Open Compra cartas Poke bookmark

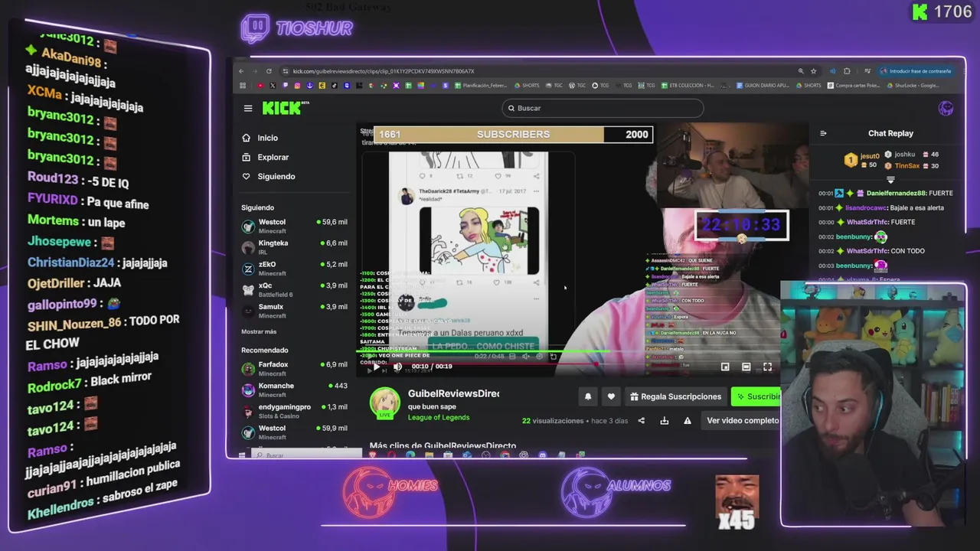[852, 86]
